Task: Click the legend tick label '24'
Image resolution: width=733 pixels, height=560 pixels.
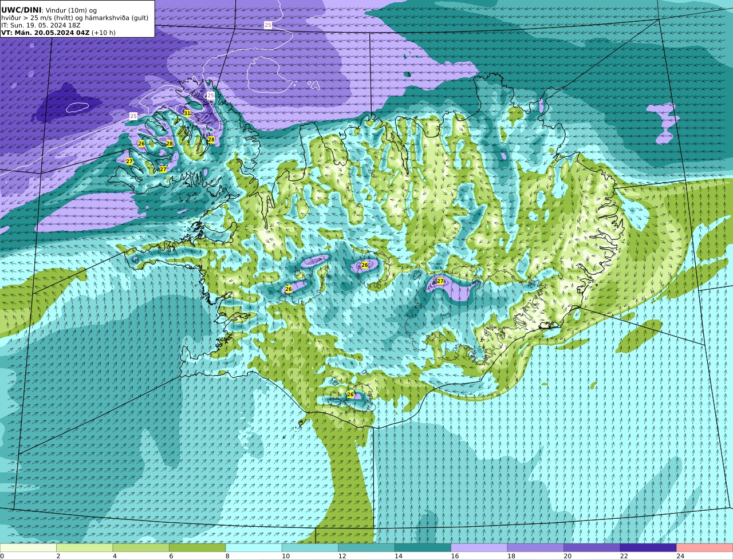Action: (680, 556)
